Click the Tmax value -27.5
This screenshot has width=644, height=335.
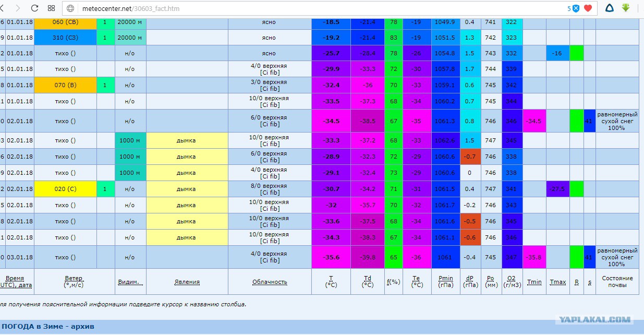[557, 189]
